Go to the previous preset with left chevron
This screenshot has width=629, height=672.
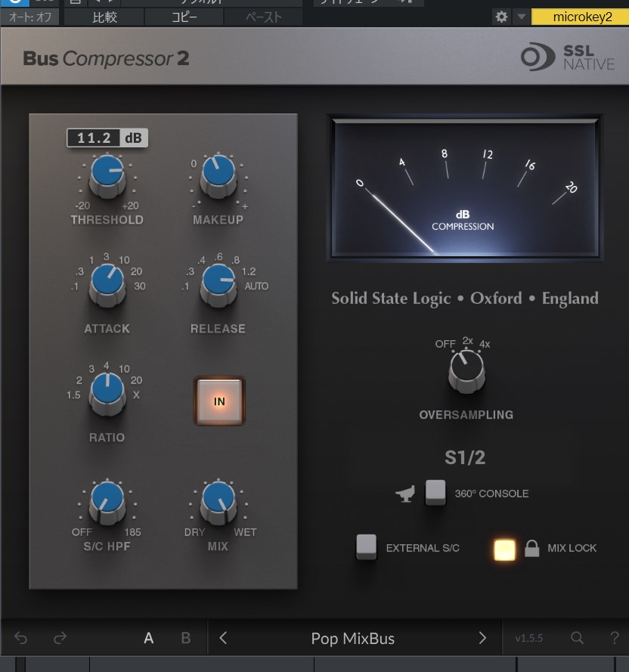pyautogui.click(x=223, y=639)
